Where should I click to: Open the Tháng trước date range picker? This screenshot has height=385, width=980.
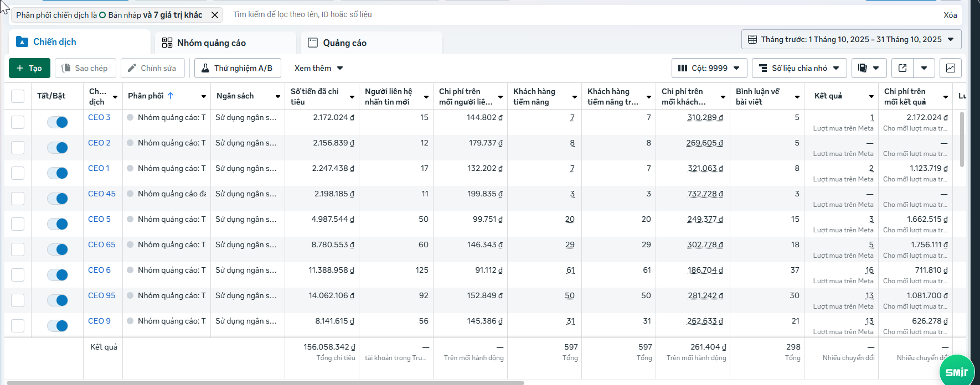click(x=851, y=39)
